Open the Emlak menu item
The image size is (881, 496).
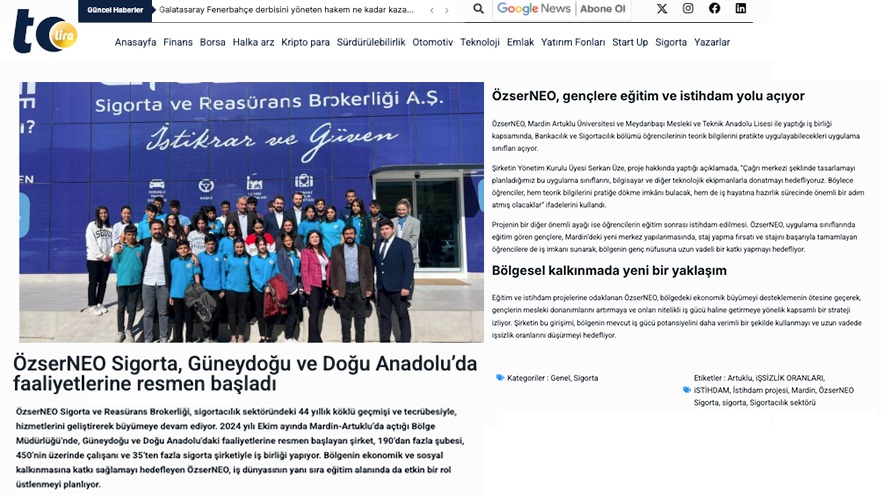pyautogui.click(x=520, y=42)
